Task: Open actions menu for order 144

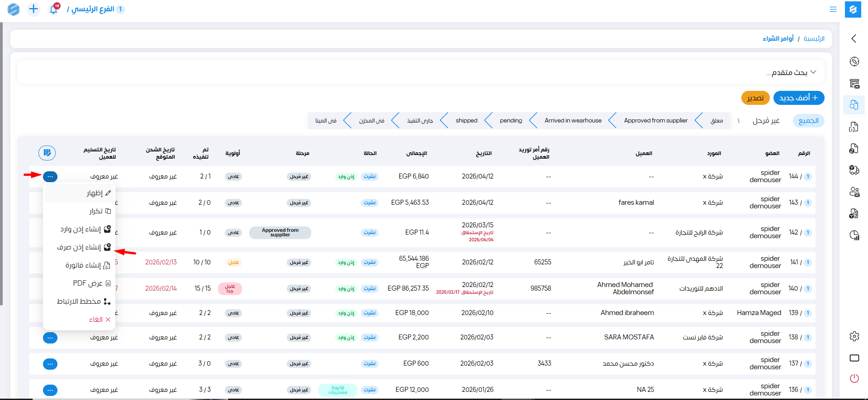Action: tap(50, 176)
